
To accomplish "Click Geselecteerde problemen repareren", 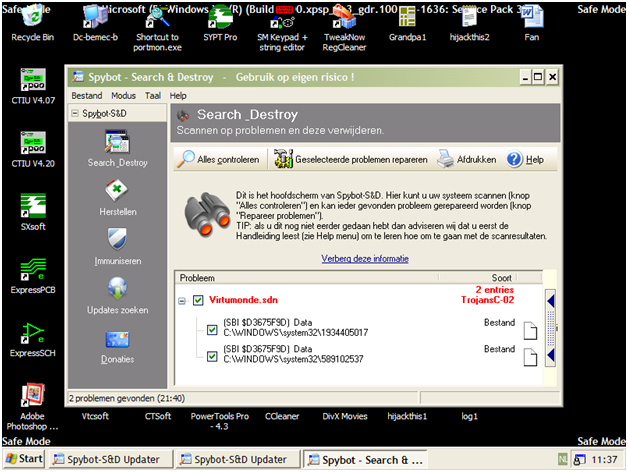I will tap(351, 159).
